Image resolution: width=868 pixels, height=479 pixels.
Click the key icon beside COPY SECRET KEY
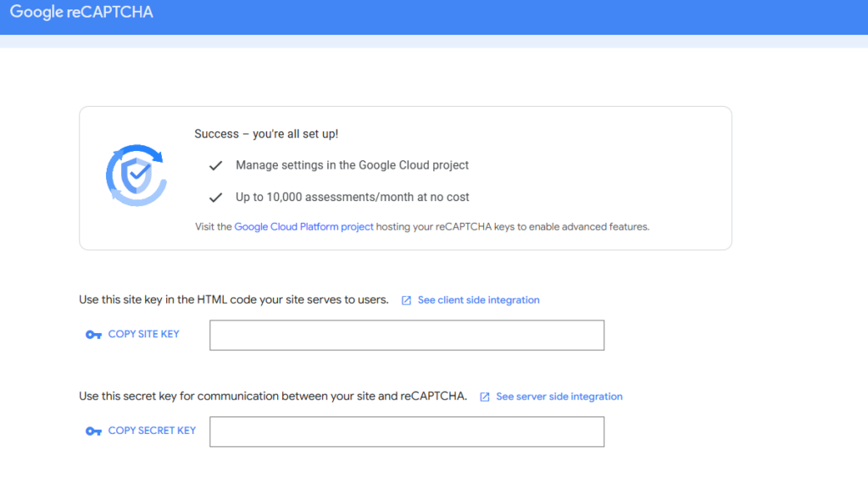[x=93, y=431]
